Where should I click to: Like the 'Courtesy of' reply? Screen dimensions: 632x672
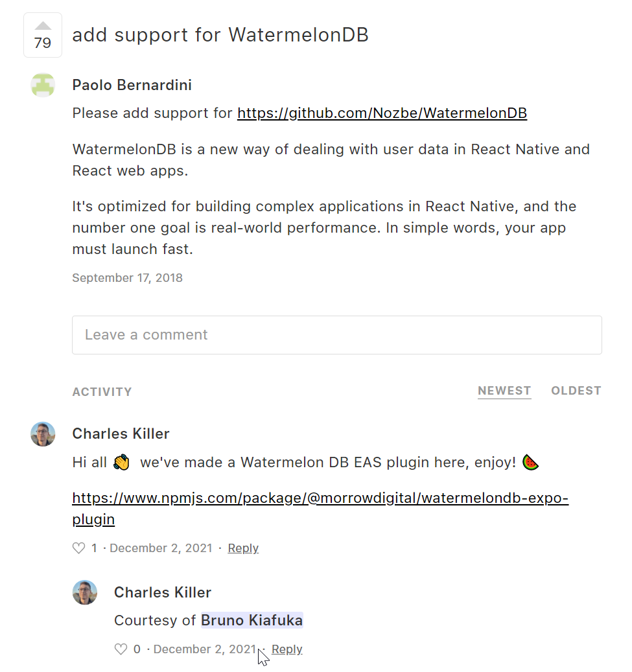point(121,649)
